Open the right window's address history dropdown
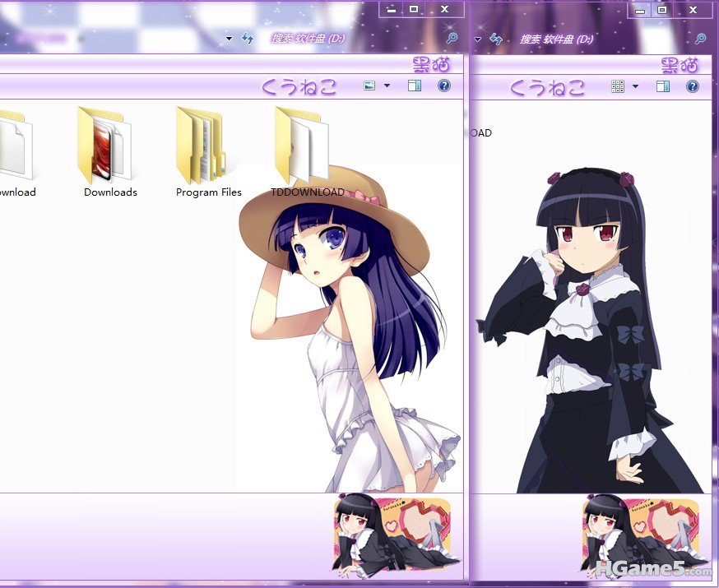The image size is (719, 588). coord(477,39)
